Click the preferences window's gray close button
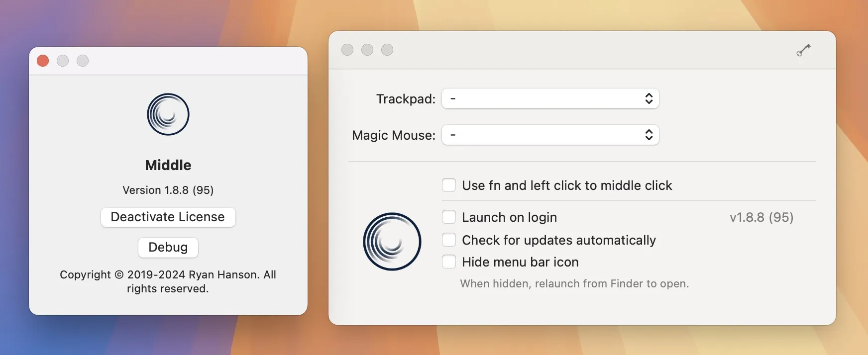This screenshot has width=868, height=355. (x=347, y=50)
